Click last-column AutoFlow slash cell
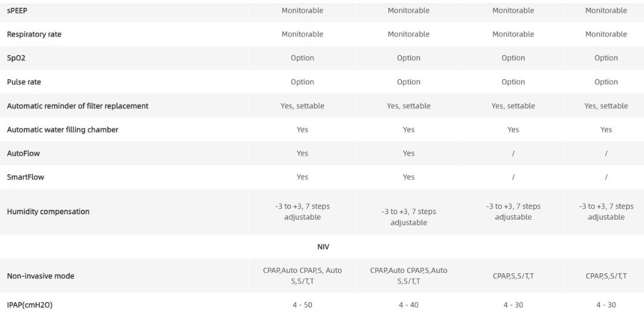 click(x=606, y=154)
